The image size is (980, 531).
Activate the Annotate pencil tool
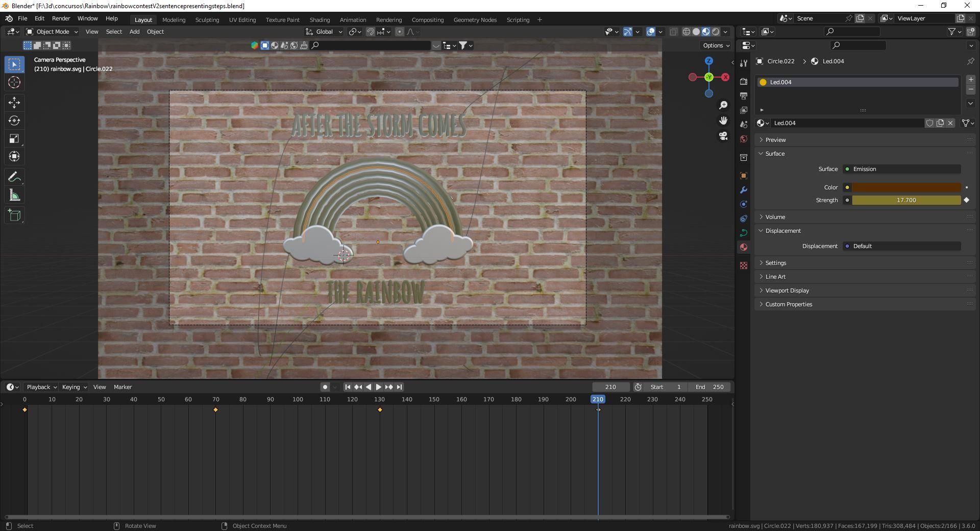pos(14,177)
